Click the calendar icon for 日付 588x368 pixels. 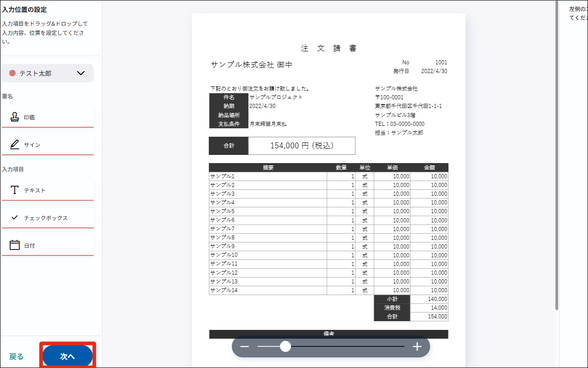15,245
